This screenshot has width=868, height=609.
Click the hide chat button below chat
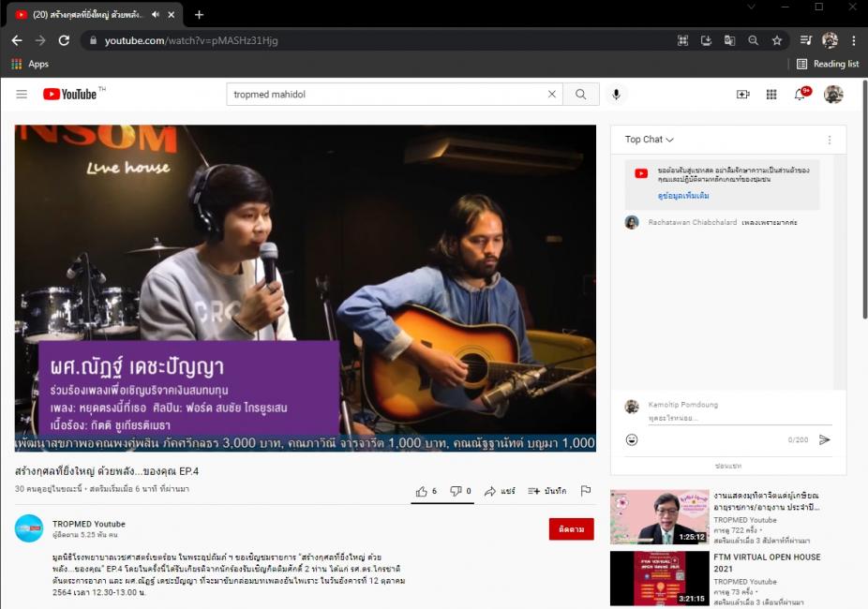728,466
